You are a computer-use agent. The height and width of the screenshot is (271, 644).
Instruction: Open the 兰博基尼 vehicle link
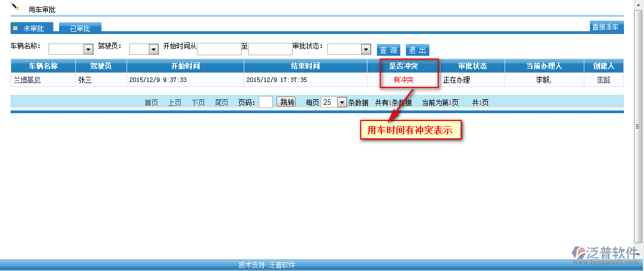27,80
